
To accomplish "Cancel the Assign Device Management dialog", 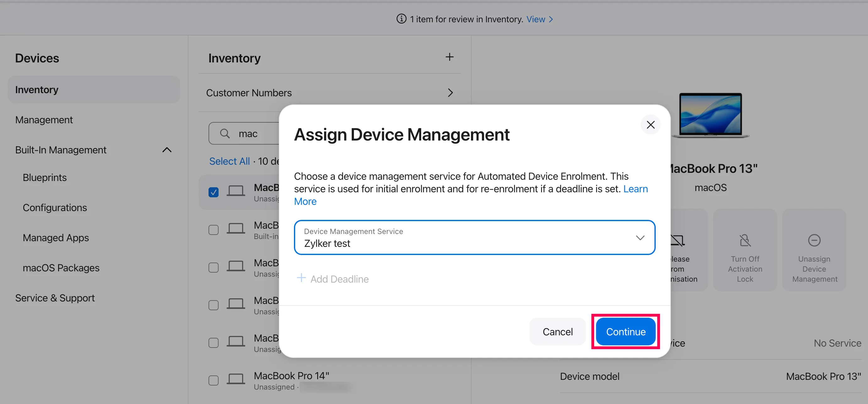I will (557, 332).
